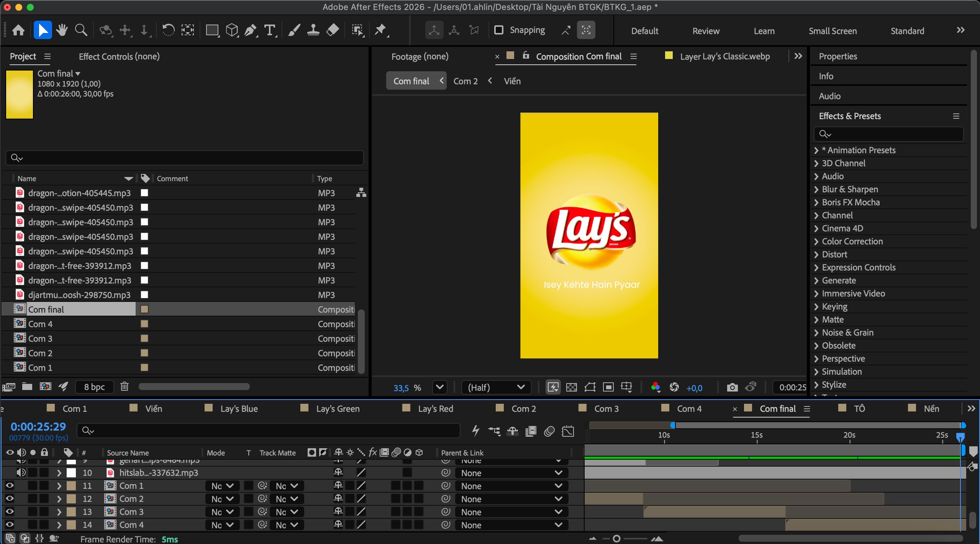Viewport: 980px width, 544px height.
Task: Open the Graph Editor in timeline
Action: (x=568, y=431)
